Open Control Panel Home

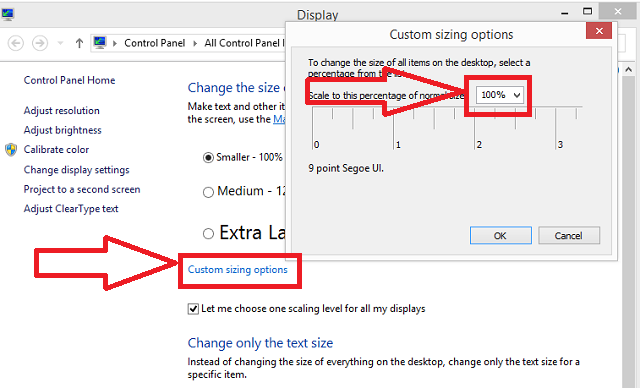tap(69, 80)
